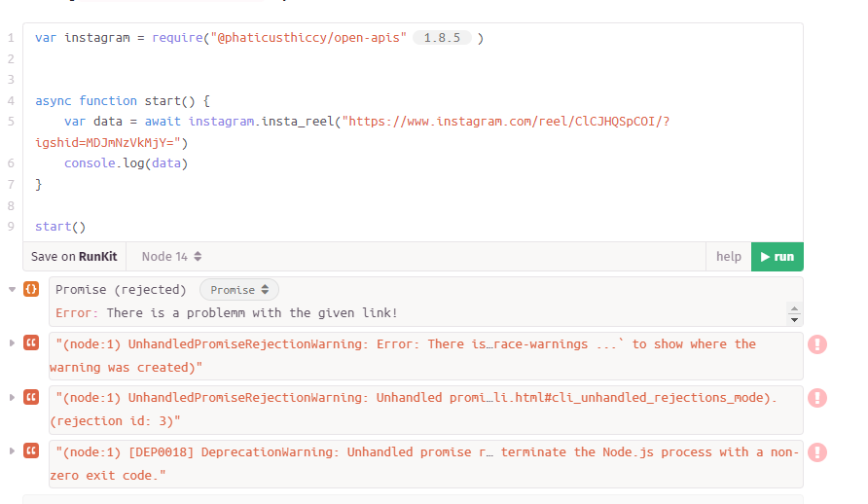Click the console.log(data) line
This screenshot has height=504, width=868.
pyautogui.click(x=127, y=163)
